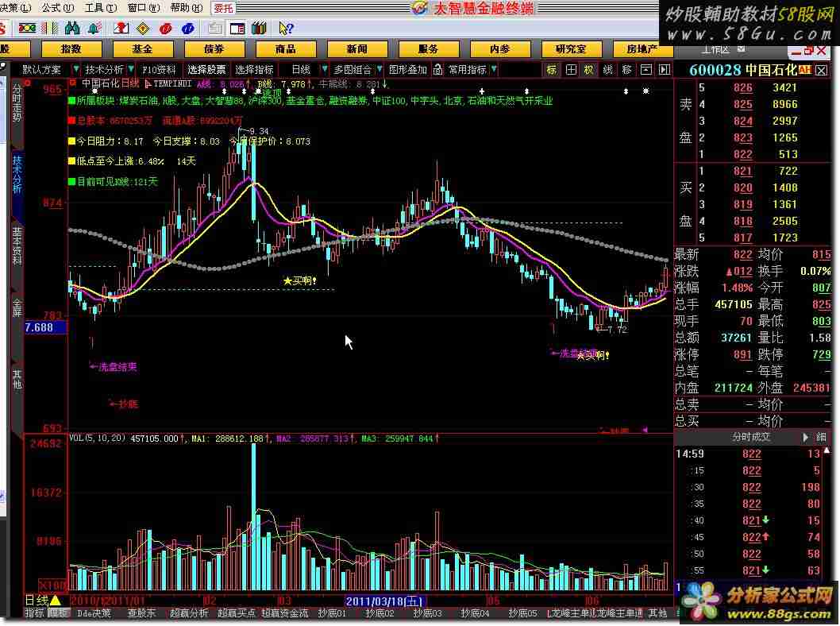Expand the dropdown after 技术分析 in toolbar
The image size is (840, 626).
(x=131, y=69)
